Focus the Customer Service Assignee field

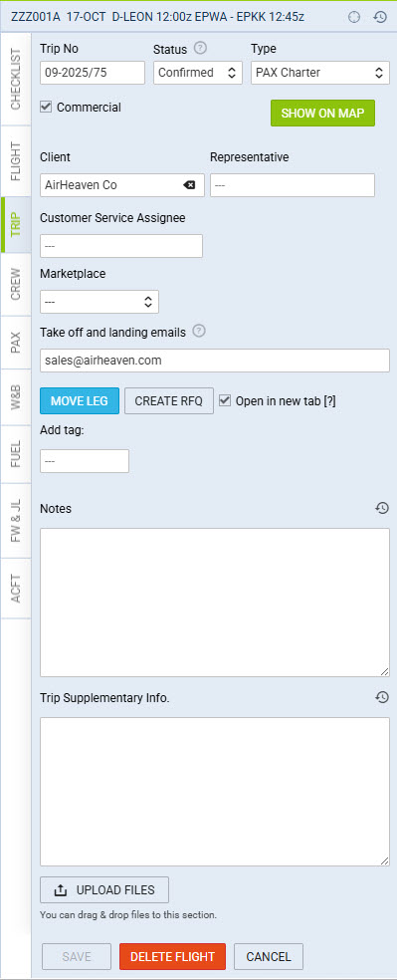coord(121,246)
